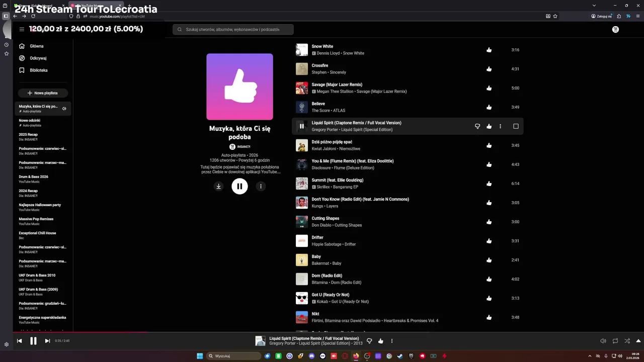Toggle the thumbs-up for Believe
Viewport: 644px width, 362px height.
point(489,107)
